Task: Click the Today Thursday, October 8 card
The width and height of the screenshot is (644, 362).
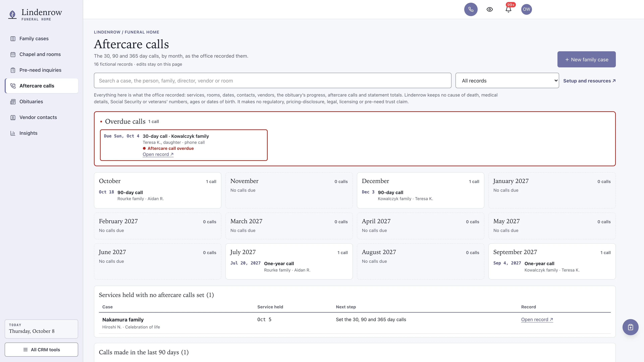Action: pyautogui.click(x=41, y=329)
